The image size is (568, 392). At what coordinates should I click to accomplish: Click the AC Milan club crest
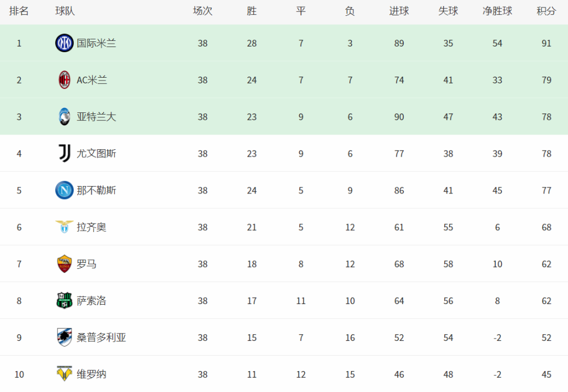click(65, 80)
